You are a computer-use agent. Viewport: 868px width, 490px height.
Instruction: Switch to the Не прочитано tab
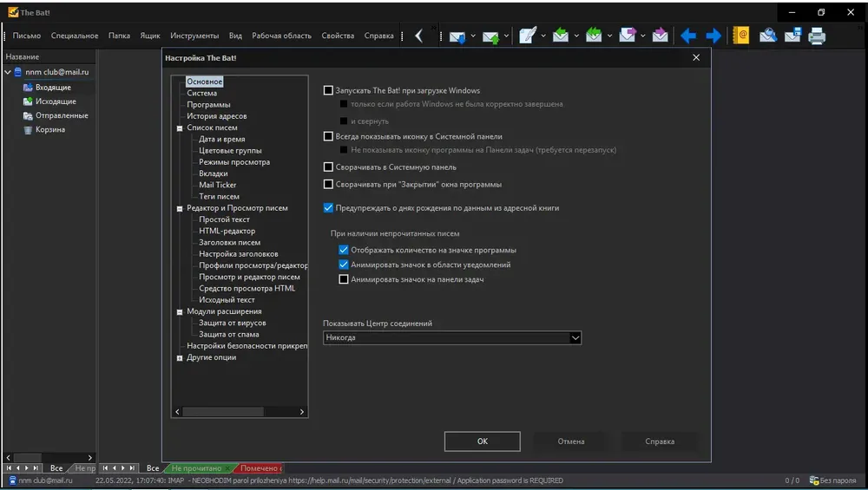point(196,468)
